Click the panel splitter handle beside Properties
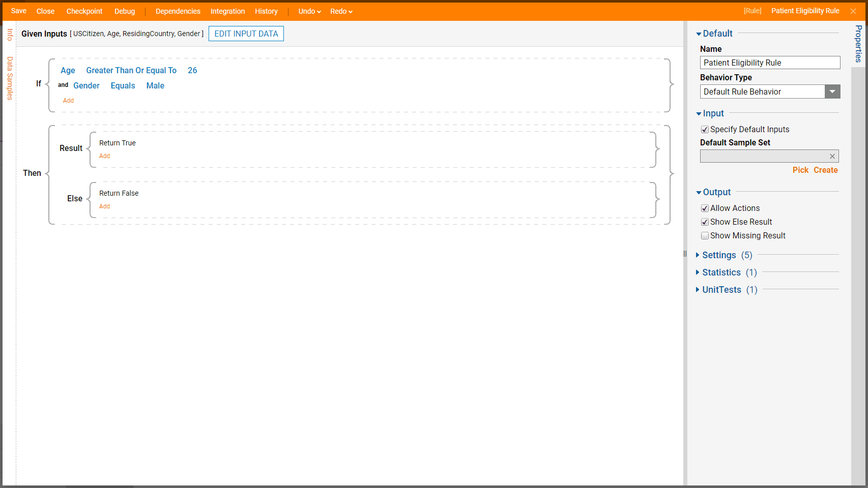Image resolution: width=868 pixels, height=488 pixels. 685,254
